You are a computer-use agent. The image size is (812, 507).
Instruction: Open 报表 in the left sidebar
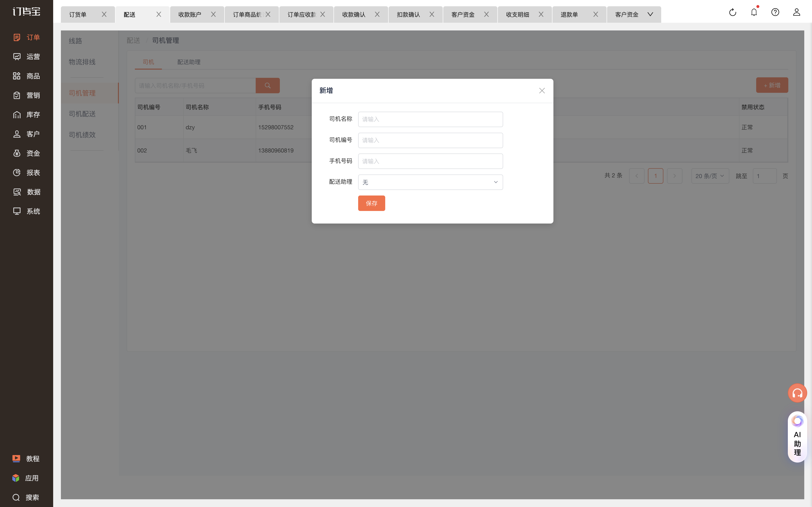pyautogui.click(x=27, y=172)
